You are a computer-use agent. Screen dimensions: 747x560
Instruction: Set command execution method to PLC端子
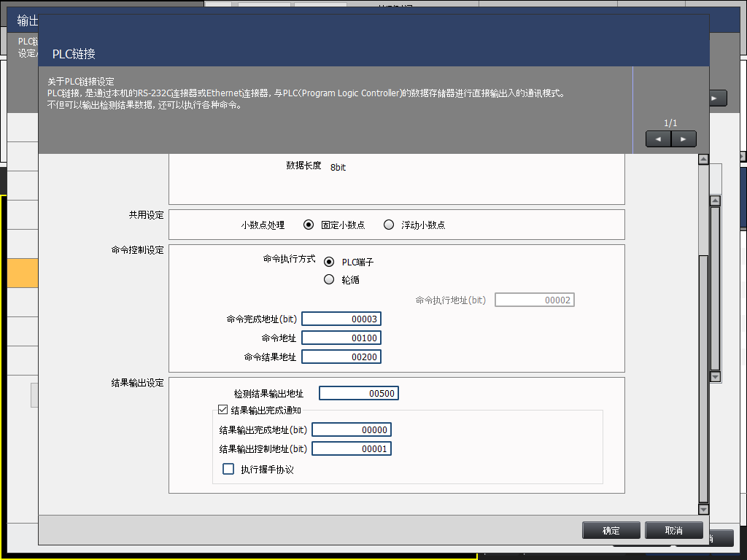point(329,262)
